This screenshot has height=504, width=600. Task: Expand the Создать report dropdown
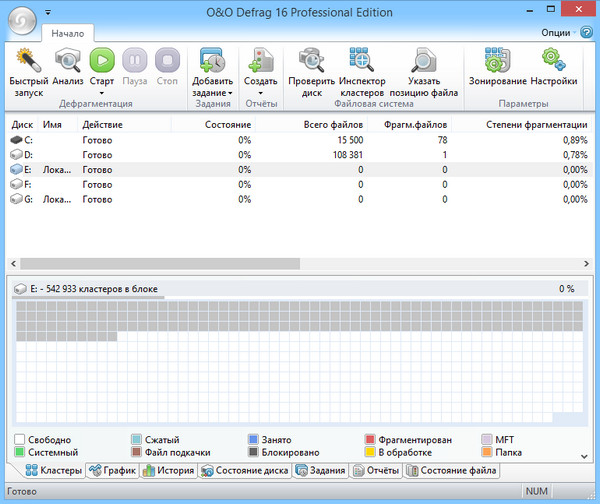(261, 93)
